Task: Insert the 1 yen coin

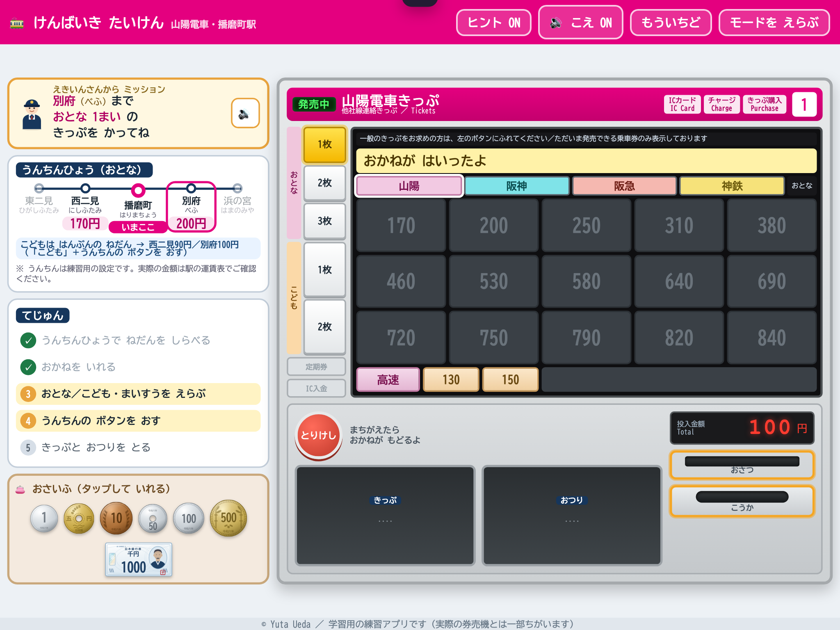Action: [x=44, y=518]
